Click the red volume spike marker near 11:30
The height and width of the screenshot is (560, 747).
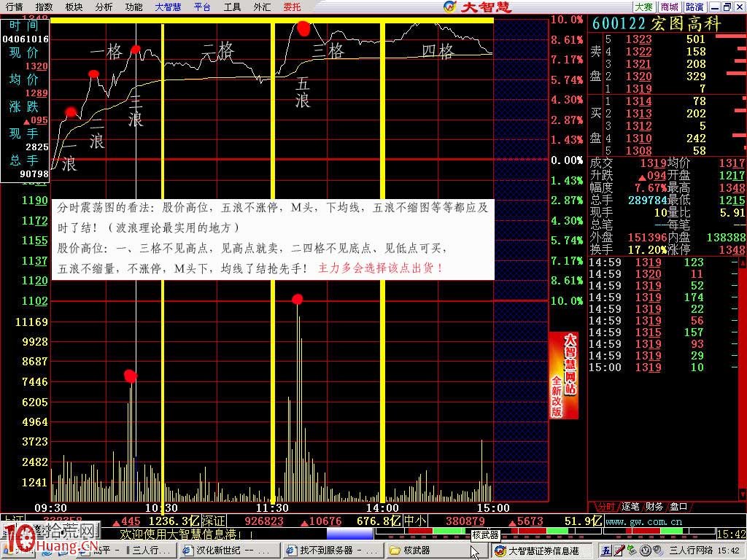click(x=297, y=299)
